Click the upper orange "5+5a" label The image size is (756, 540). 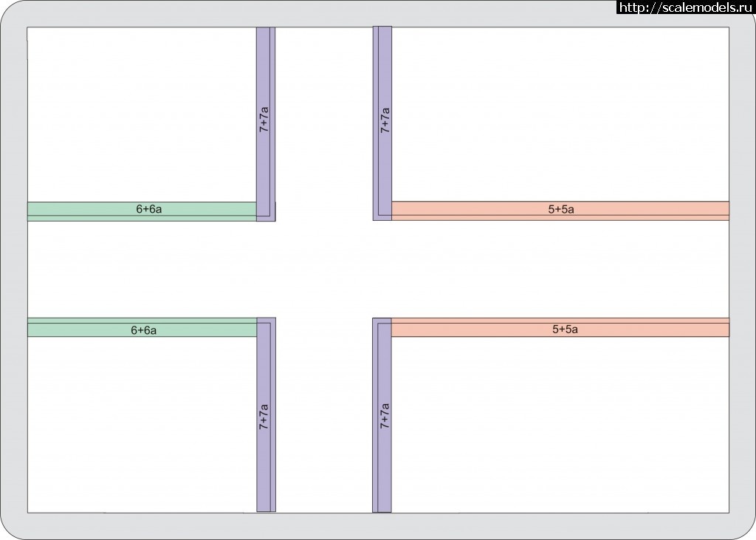click(x=561, y=210)
